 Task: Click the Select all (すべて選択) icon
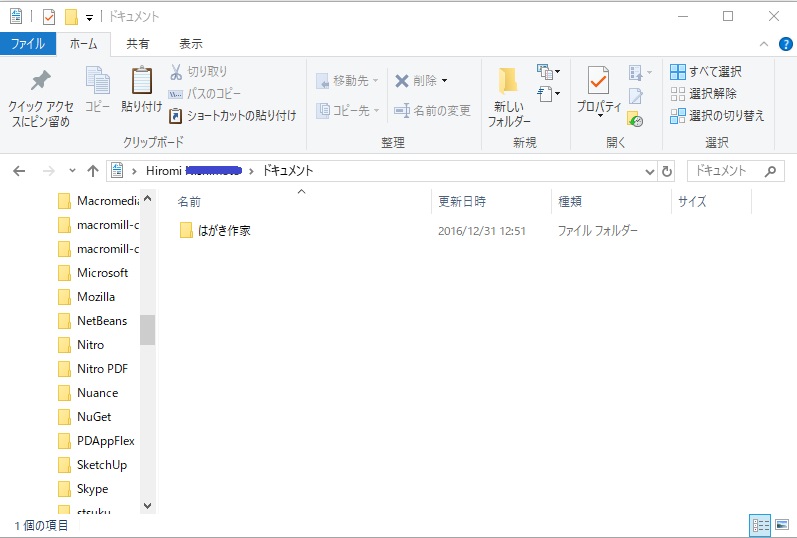[x=678, y=72]
